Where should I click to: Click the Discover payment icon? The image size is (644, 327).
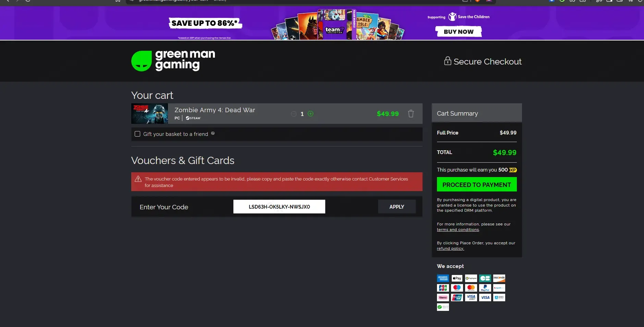point(499,278)
